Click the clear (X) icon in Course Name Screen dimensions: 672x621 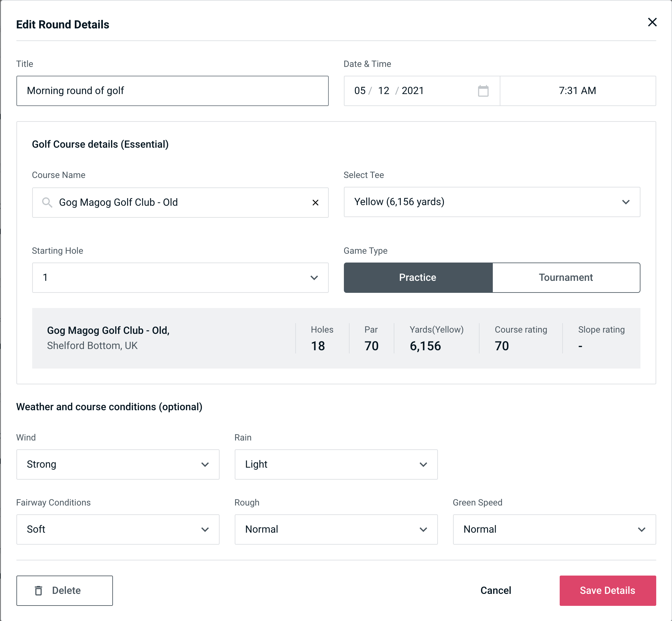315,202
